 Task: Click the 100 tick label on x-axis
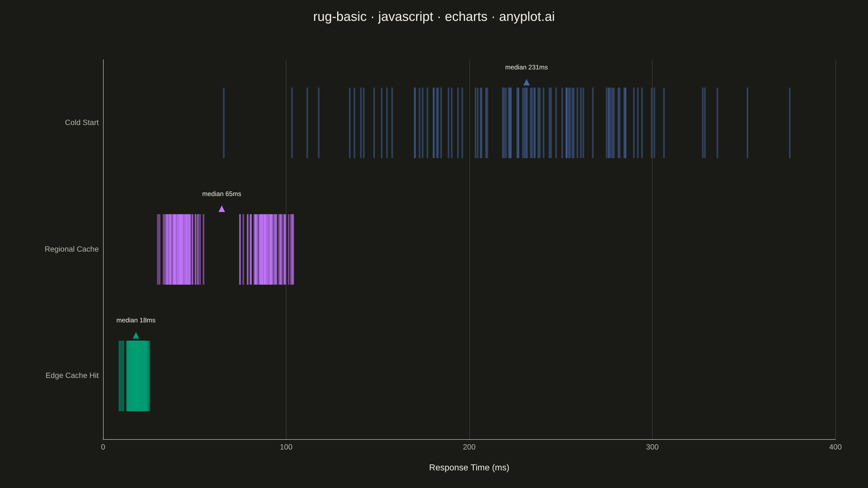(x=286, y=447)
